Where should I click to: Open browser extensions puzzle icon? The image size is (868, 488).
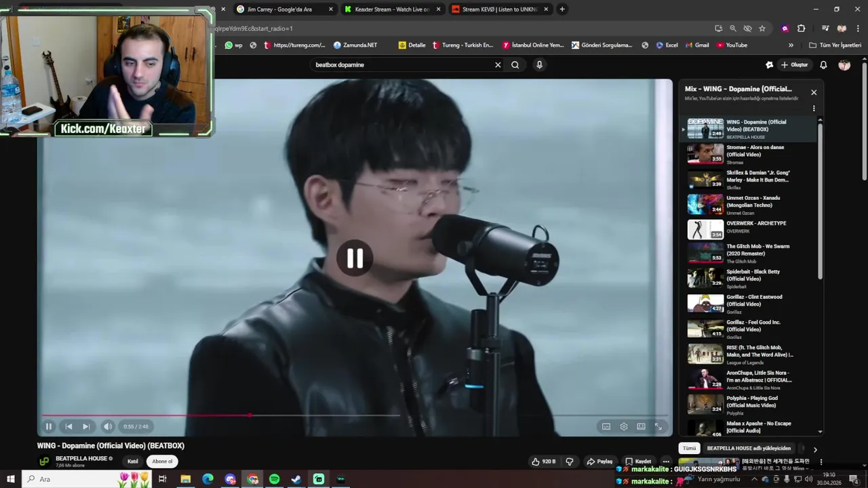[801, 28]
